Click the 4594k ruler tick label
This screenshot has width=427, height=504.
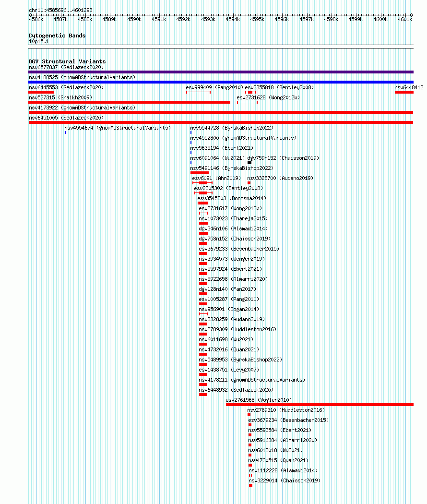point(233,19)
